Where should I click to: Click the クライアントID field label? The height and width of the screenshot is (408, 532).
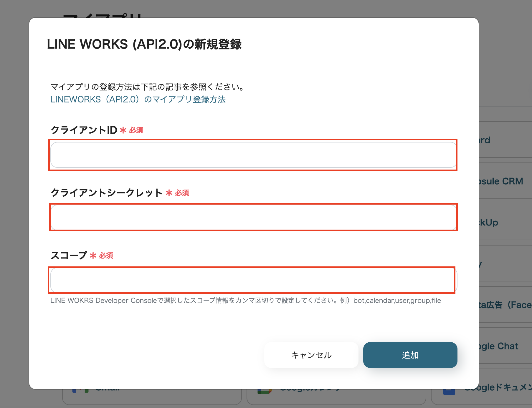point(84,130)
